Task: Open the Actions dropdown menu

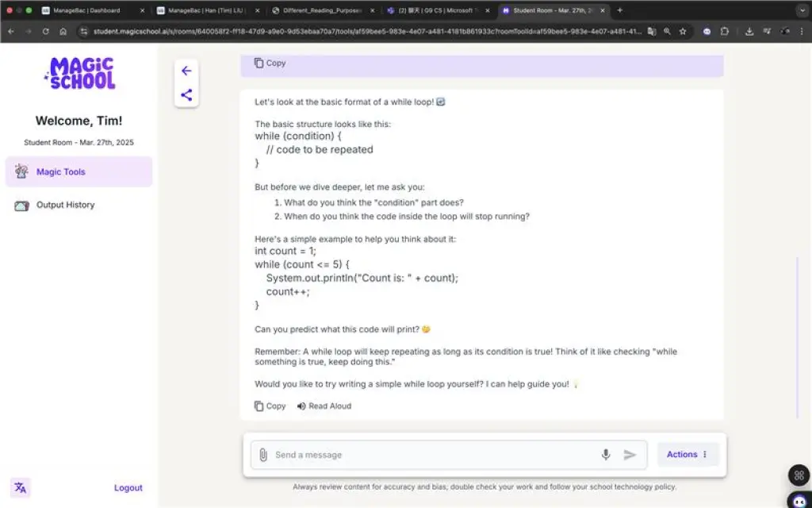Action: [688, 454]
